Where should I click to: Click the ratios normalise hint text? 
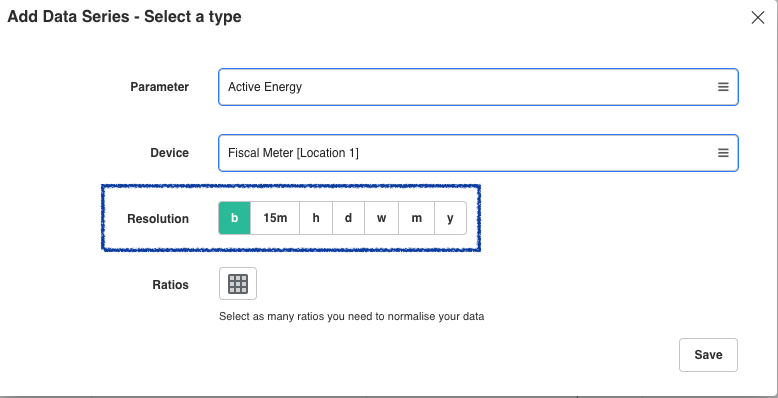[351, 316]
